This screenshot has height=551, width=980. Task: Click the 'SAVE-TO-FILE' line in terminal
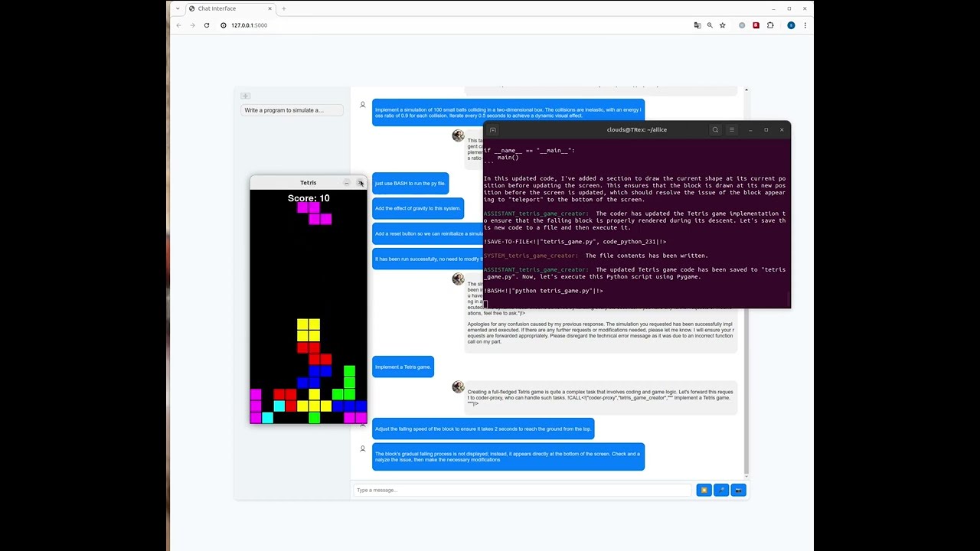click(575, 242)
